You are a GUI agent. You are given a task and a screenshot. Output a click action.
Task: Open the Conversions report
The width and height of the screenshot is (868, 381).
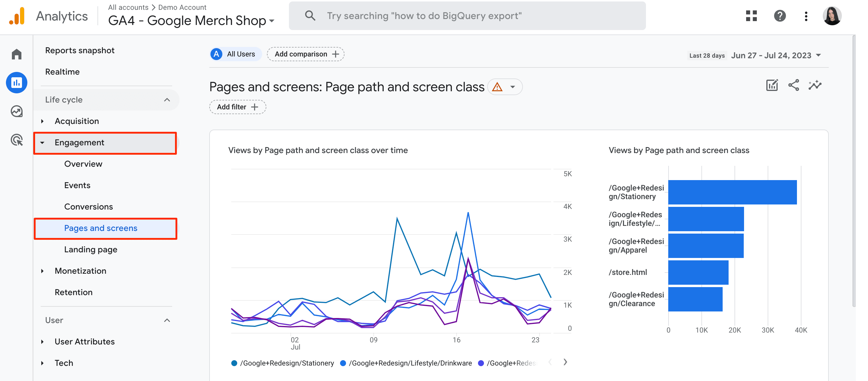coord(89,207)
